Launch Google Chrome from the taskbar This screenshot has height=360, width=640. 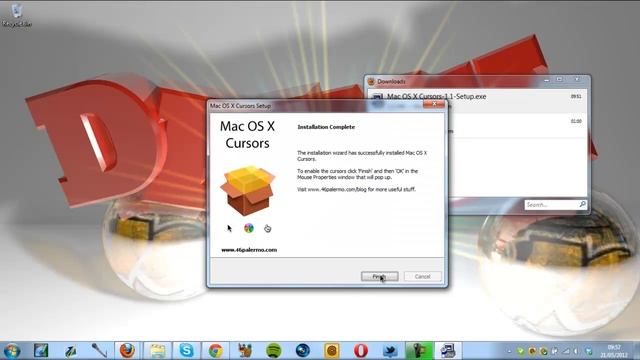tap(216, 351)
